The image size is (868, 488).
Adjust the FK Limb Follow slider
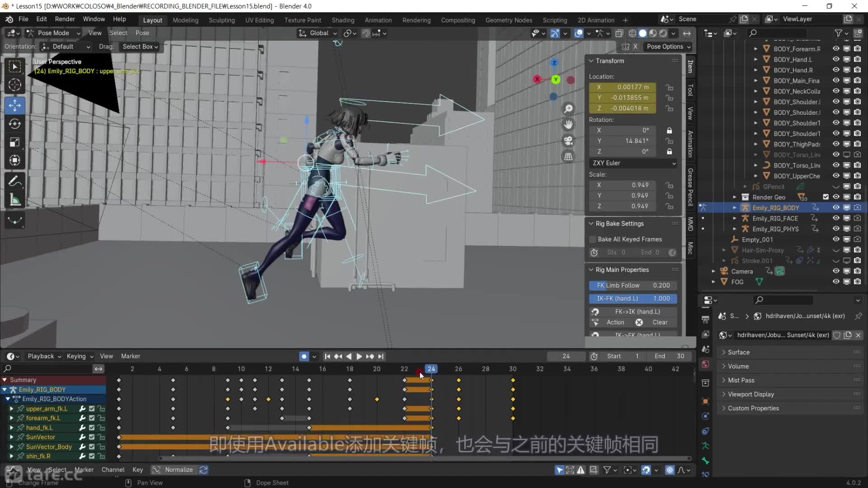tap(632, 286)
